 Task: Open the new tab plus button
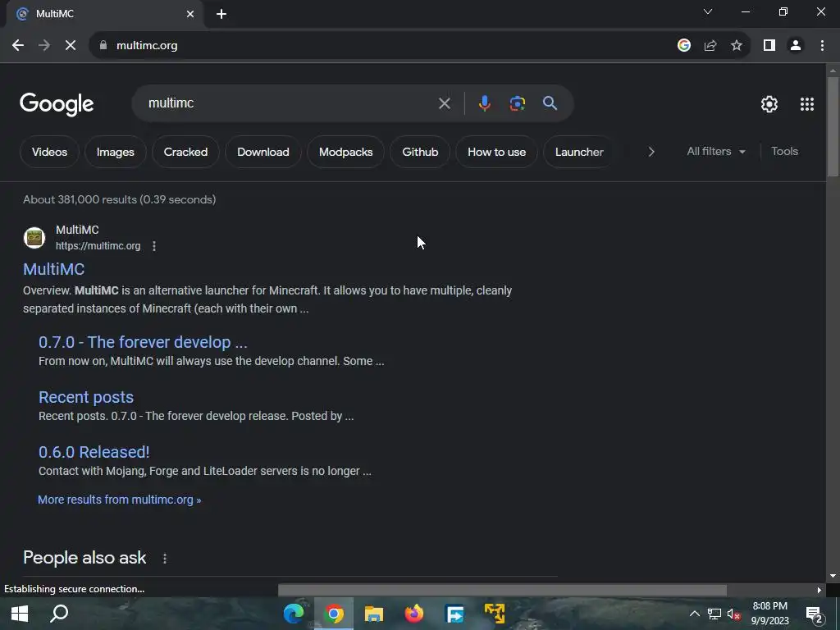tap(221, 15)
